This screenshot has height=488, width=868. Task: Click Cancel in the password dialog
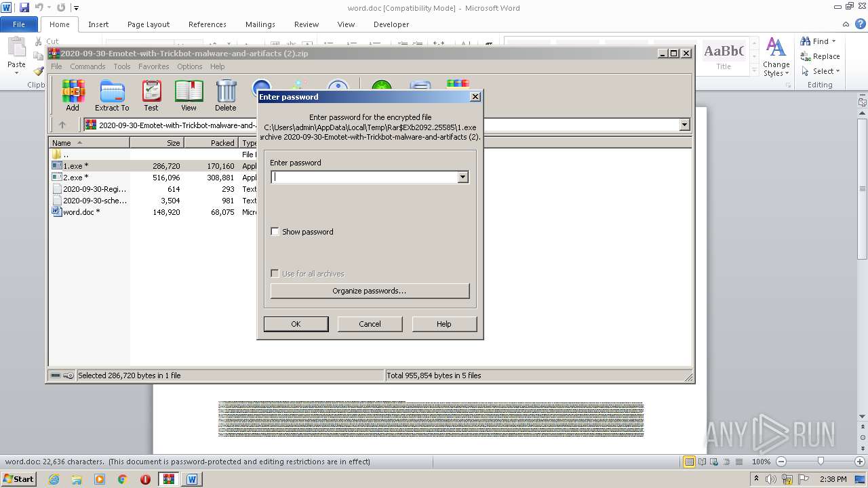[x=370, y=324]
